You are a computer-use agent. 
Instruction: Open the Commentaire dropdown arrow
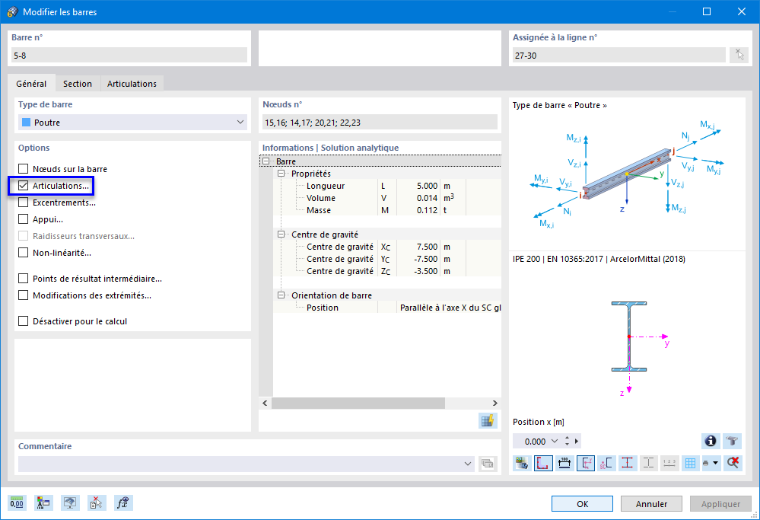pyautogui.click(x=467, y=464)
